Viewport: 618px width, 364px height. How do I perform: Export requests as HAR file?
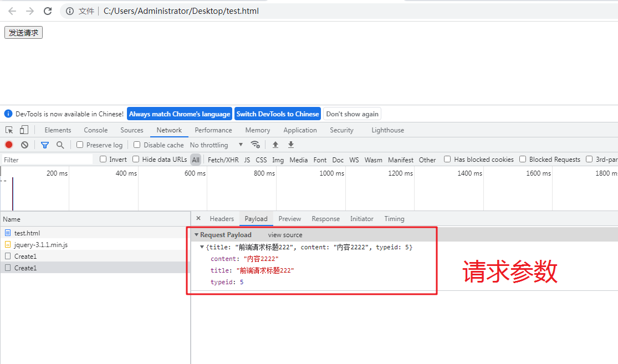(x=290, y=145)
